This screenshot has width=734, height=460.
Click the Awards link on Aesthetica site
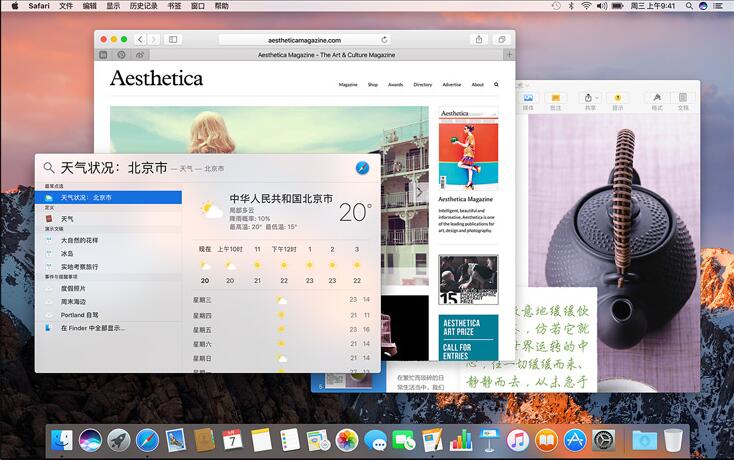tap(395, 85)
